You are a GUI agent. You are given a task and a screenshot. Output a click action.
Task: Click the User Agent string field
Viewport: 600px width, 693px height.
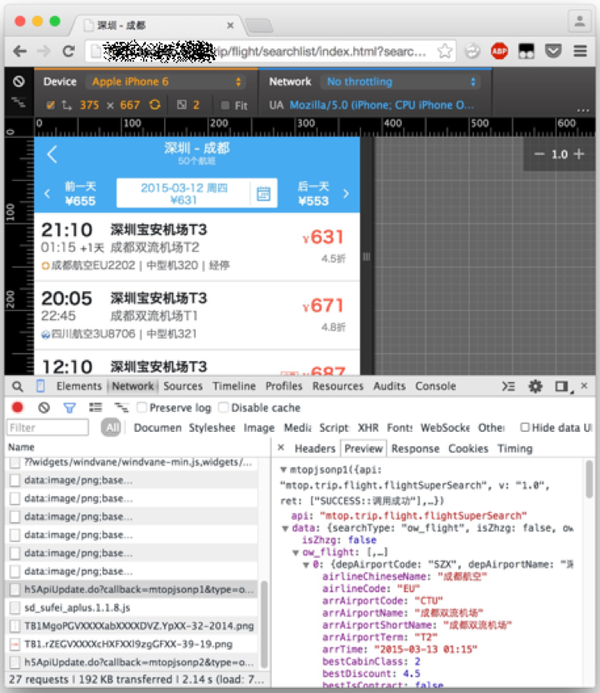pos(381,105)
